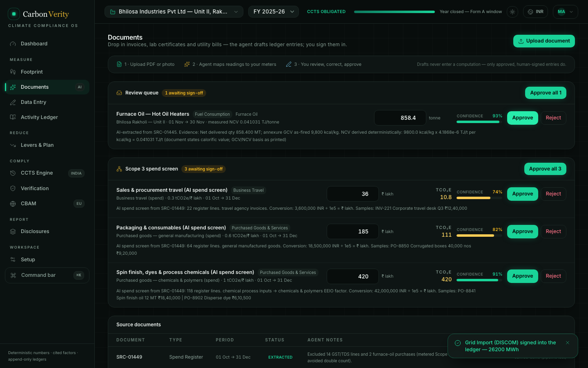Click the Review queue inbox icon
Screen dimensions: 588x368
(119, 93)
